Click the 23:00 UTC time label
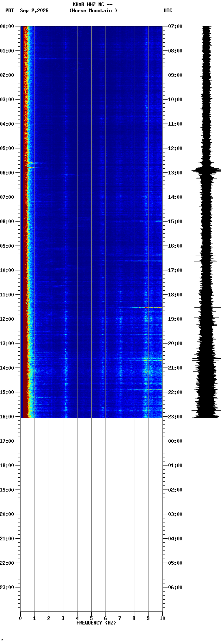The image size is (224, 644). tap(175, 417)
